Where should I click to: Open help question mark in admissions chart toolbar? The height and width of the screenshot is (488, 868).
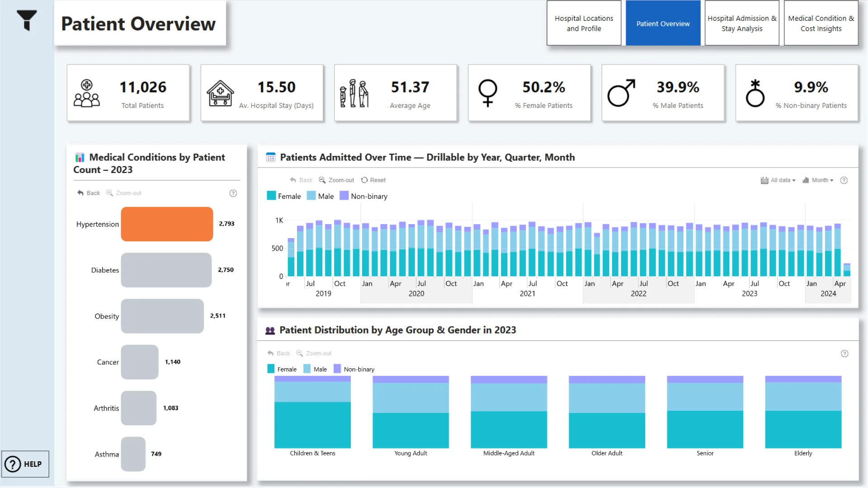pos(844,180)
